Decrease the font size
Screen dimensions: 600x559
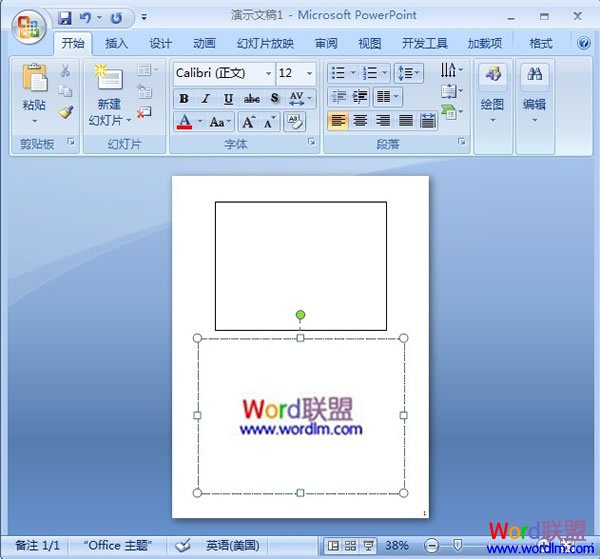(270, 122)
